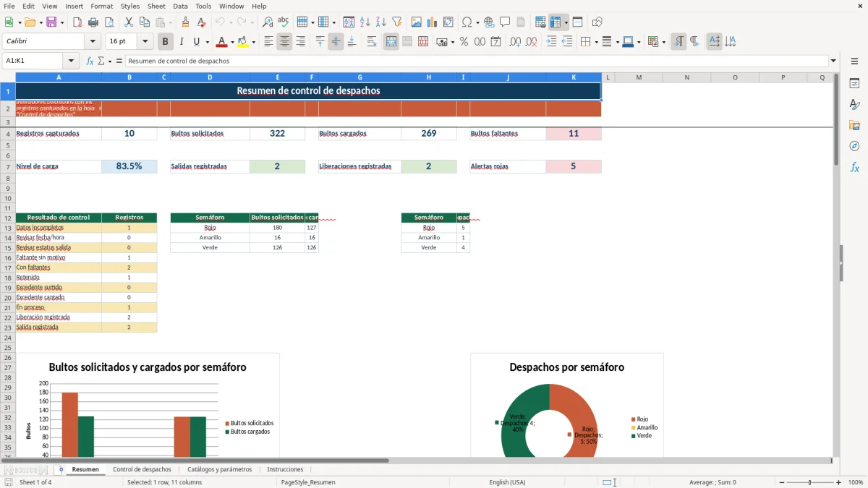
Task: Click the language status English (USA)
Action: 507,482
